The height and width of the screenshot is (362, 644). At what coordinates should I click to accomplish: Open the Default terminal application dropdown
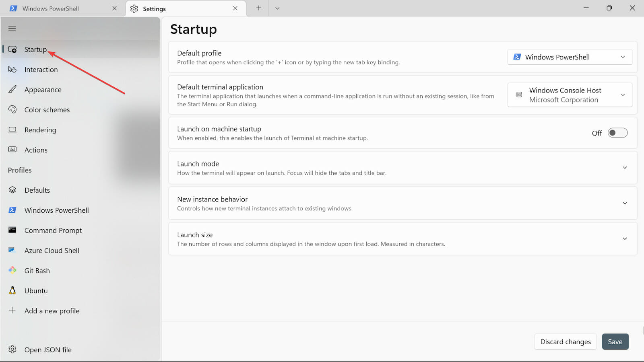(x=570, y=95)
